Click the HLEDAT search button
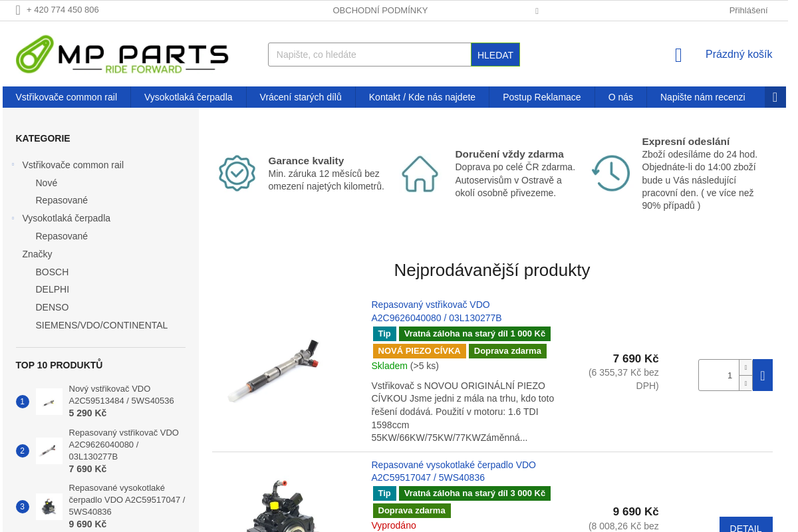 click(x=495, y=55)
